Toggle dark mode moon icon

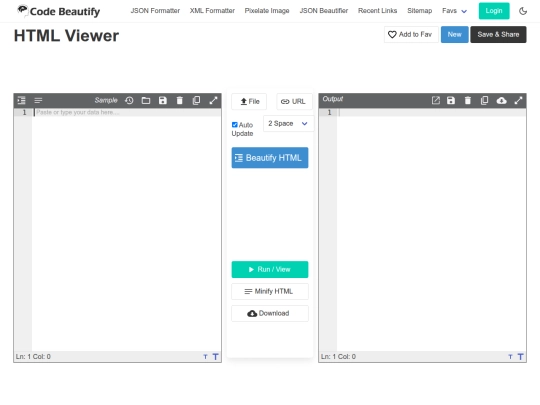(523, 11)
